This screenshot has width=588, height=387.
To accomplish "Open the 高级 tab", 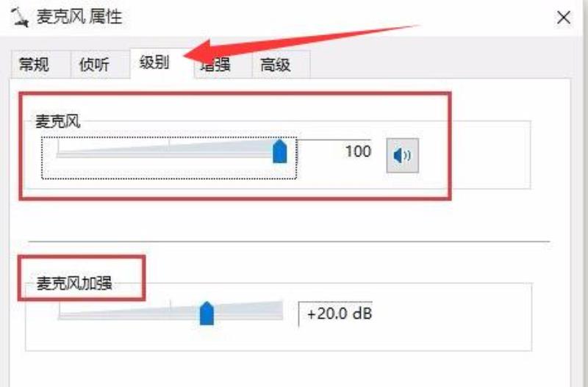I will coord(276,65).
